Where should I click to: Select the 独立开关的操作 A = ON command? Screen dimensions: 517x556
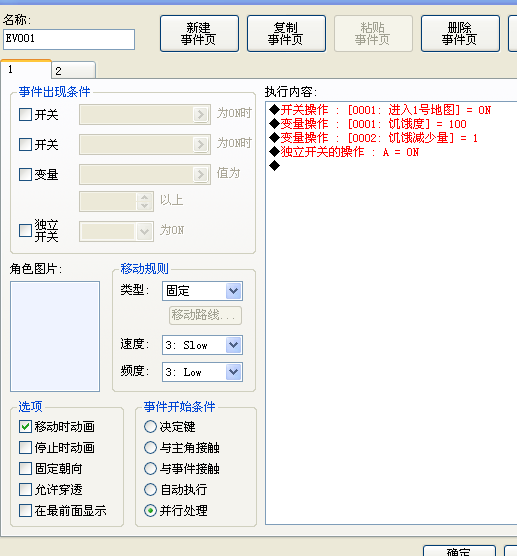(344, 152)
